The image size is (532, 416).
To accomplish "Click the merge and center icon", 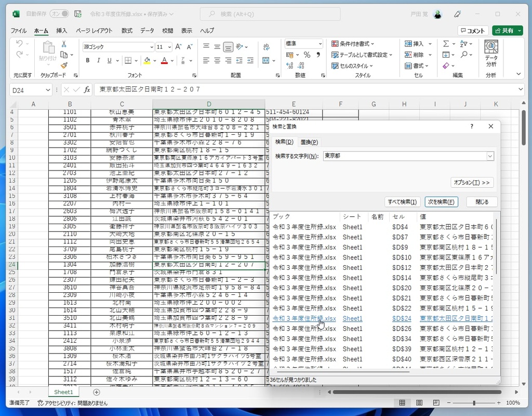I will coord(266,60).
